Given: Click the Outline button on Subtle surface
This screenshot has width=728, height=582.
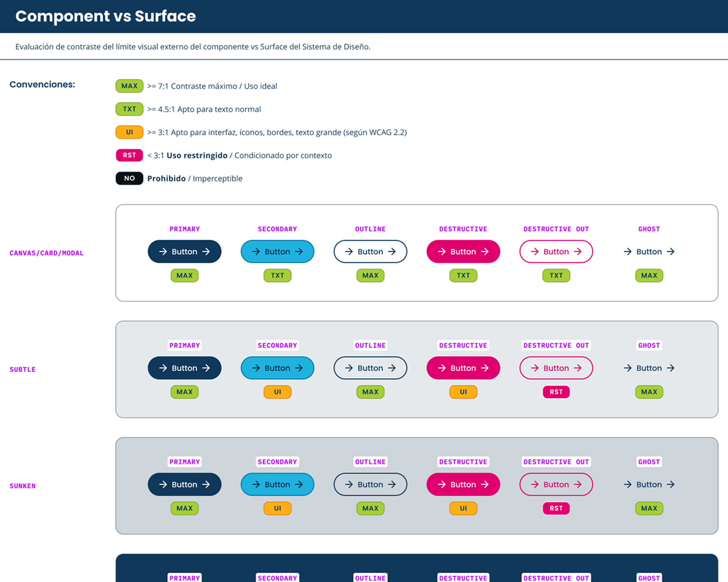Looking at the screenshot, I should (370, 368).
